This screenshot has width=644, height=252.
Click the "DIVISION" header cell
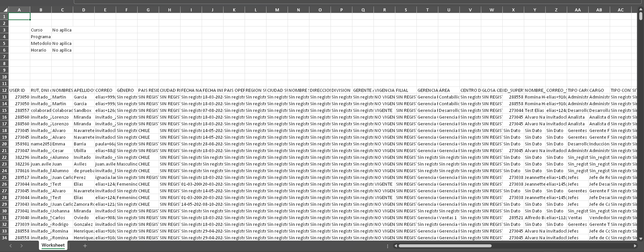point(341,90)
